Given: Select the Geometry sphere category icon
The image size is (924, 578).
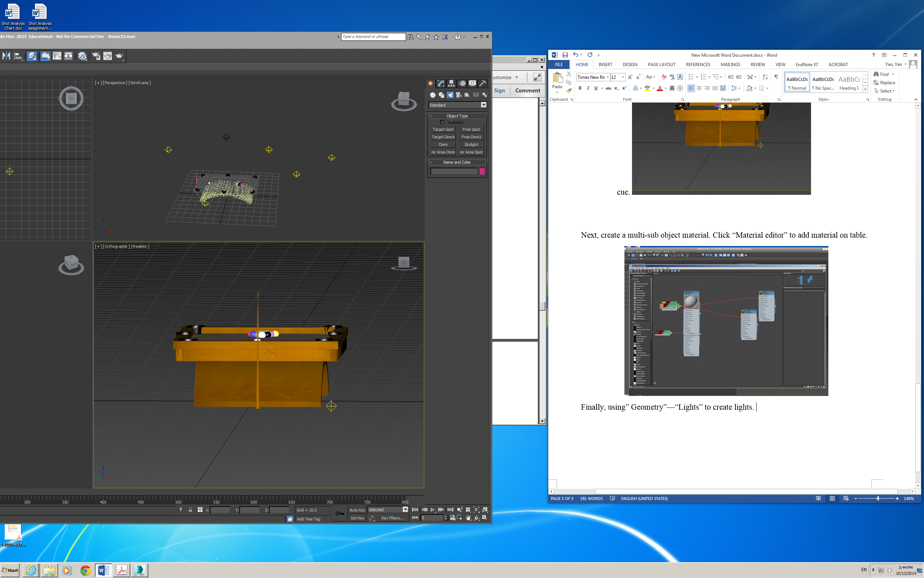Looking at the screenshot, I should (433, 95).
